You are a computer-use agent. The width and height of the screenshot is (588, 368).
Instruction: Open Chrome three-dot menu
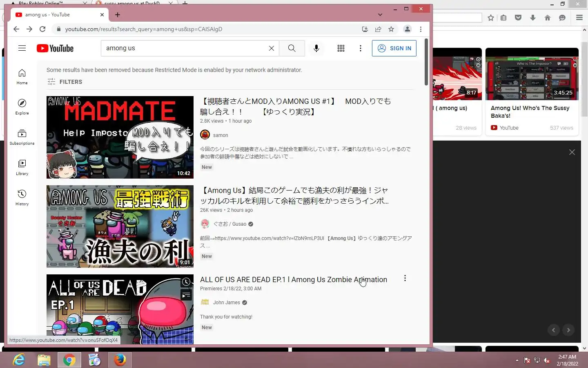(421, 29)
